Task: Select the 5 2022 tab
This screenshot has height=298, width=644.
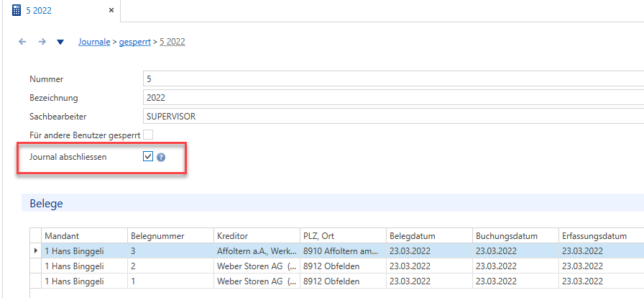Action: (62, 11)
